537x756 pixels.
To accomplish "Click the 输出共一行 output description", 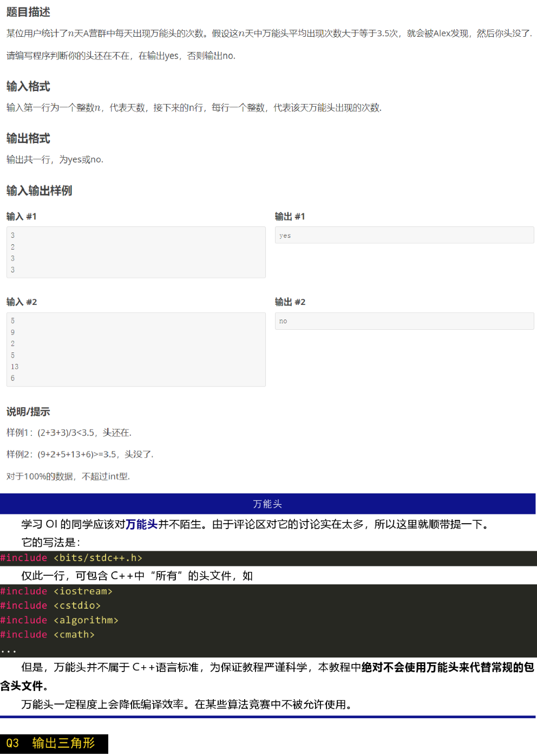I will click(x=55, y=160).
